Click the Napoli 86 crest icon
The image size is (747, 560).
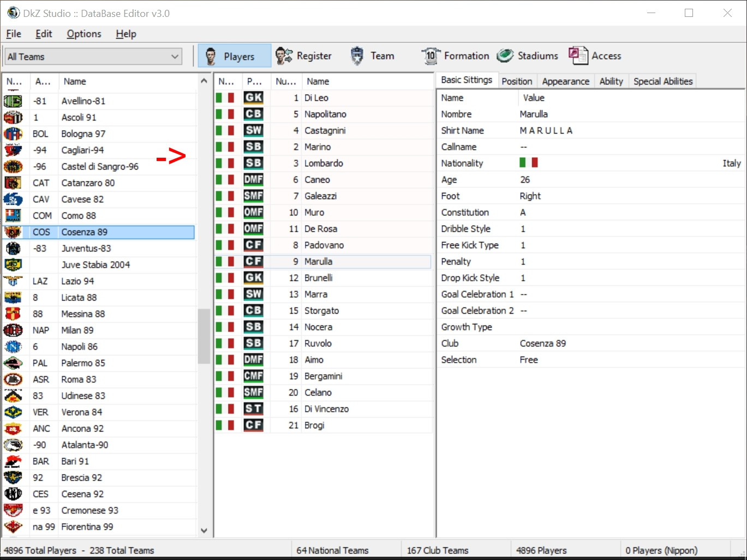coord(13,347)
